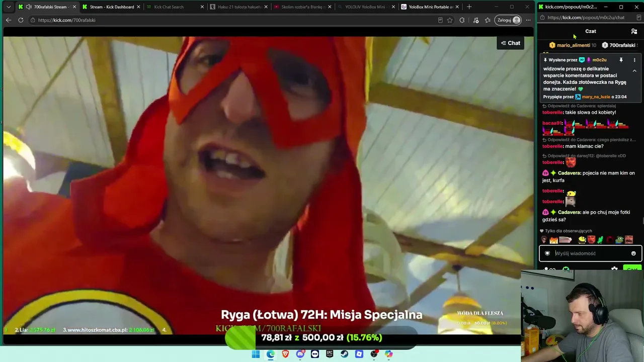Click the 'Wyślij wiadomość' message field
644x362 pixels.
coord(591,253)
